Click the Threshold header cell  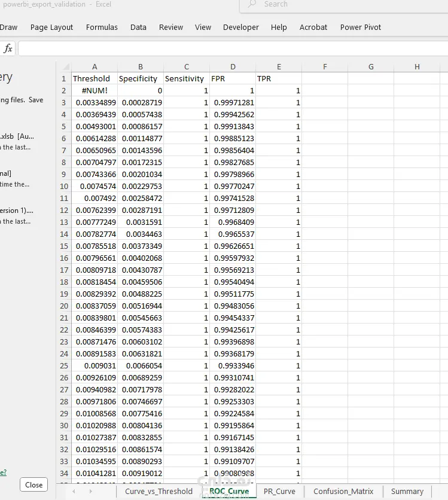click(95, 78)
